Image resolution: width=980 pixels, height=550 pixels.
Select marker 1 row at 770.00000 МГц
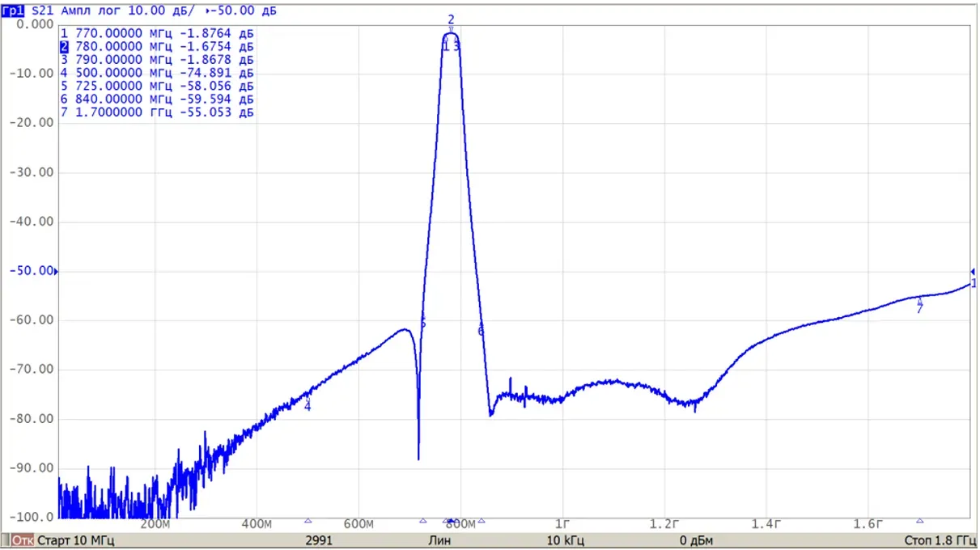[x=157, y=34]
